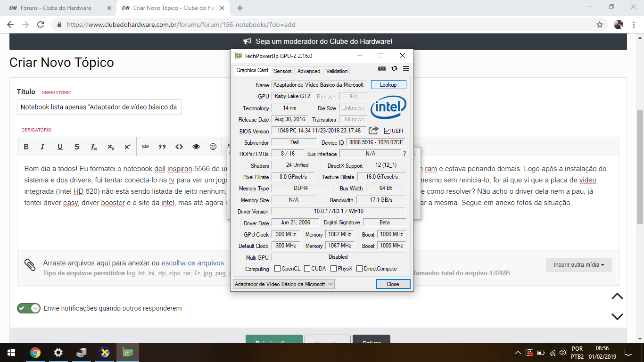
Task: Toggle italic formatting in editor
Action: 42,147
